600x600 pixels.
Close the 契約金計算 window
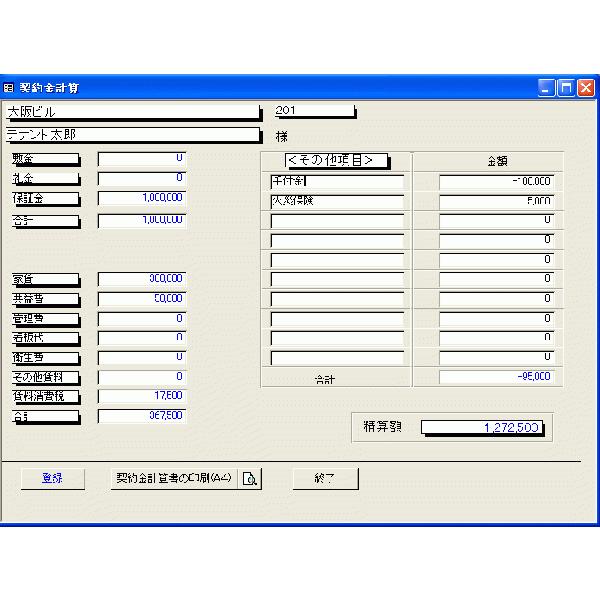pos(586,88)
